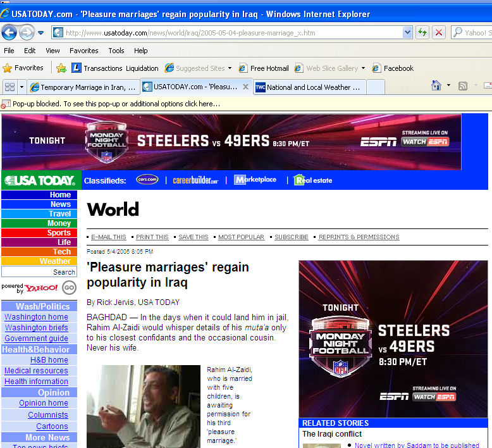Click the RSS feeds icon

[x=463, y=85]
